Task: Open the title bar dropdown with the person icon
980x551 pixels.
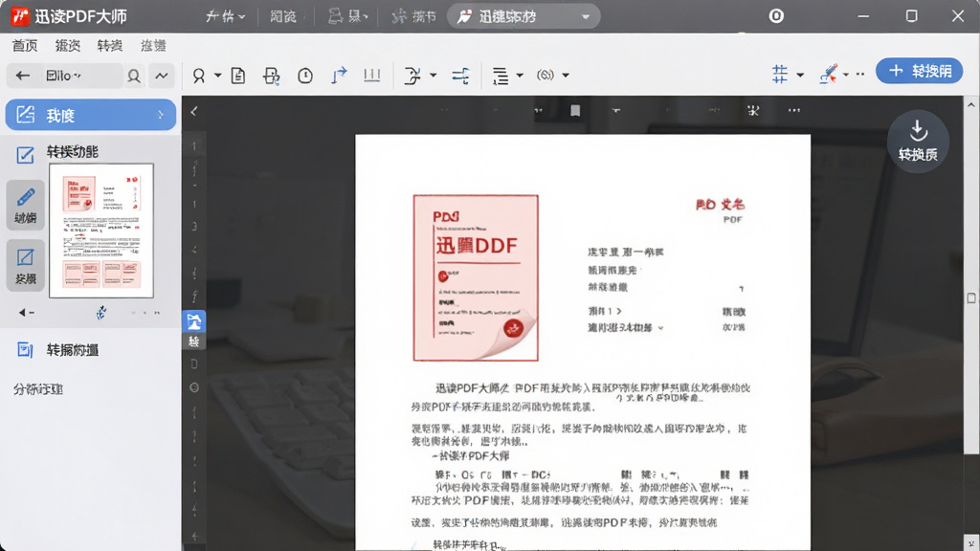Action: [348, 16]
